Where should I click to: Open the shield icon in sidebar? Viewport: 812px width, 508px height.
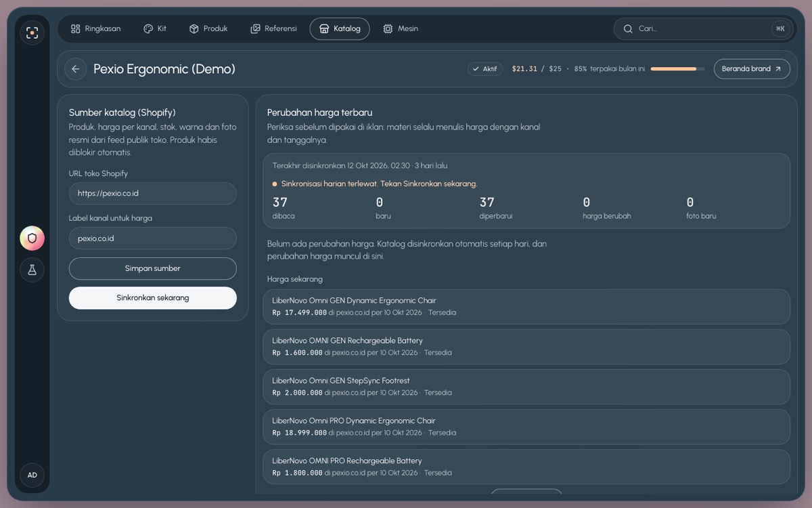32,238
